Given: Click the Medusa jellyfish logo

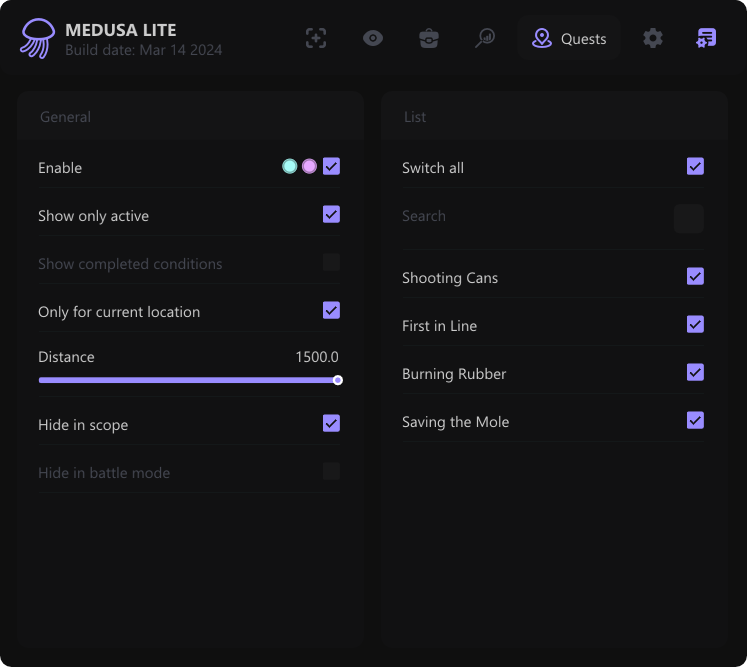Looking at the screenshot, I should [38, 38].
